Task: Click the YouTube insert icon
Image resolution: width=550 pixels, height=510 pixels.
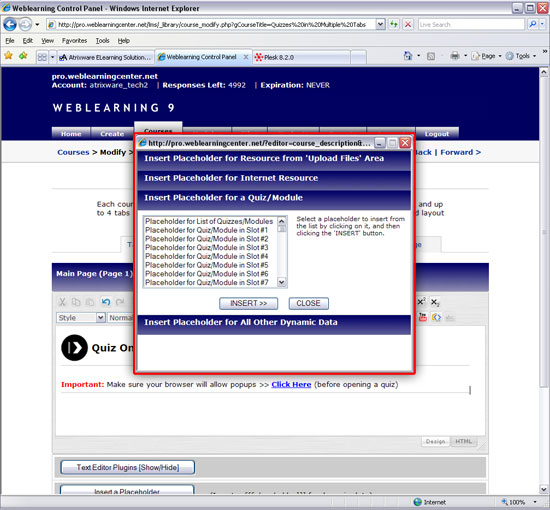Action: (x=423, y=317)
